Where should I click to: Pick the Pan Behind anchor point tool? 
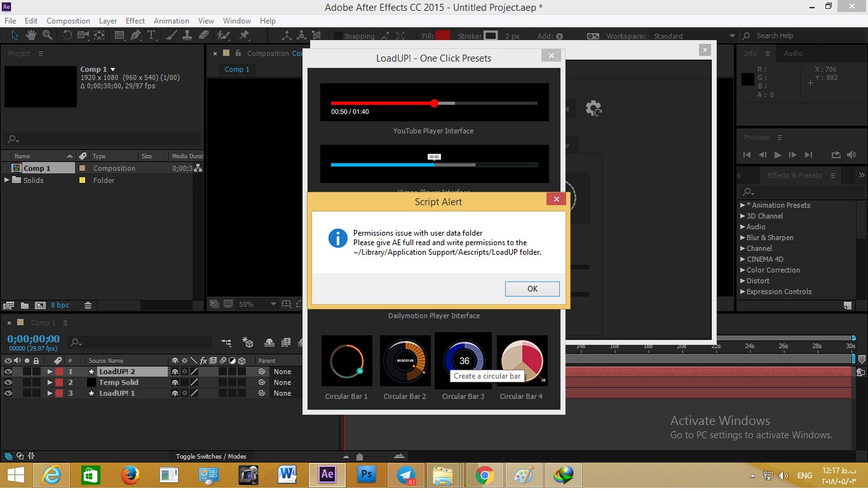pyautogui.click(x=100, y=36)
